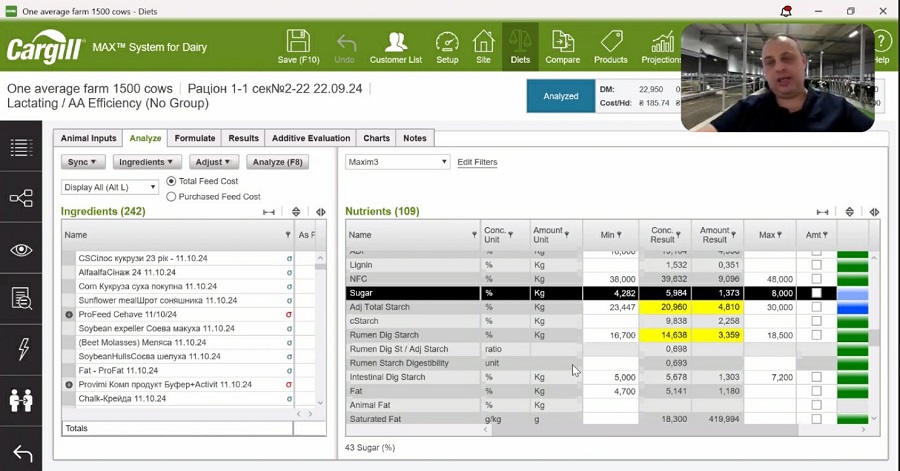900x471 pixels.
Task: Switch to Formulate tab
Action: pyautogui.click(x=195, y=138)
